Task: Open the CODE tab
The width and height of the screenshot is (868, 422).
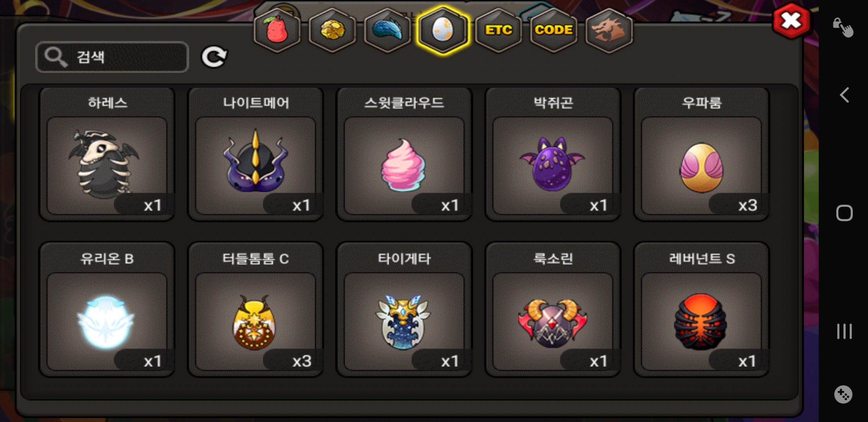Action: tap(554, 30)
